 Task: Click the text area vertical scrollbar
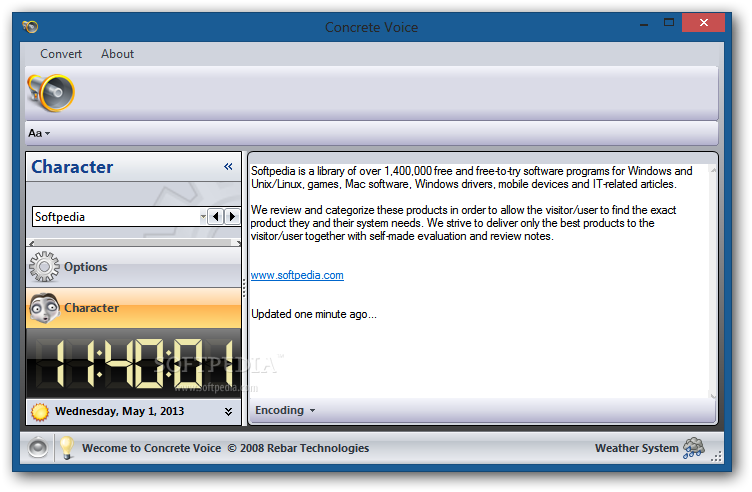pos(713,282)
